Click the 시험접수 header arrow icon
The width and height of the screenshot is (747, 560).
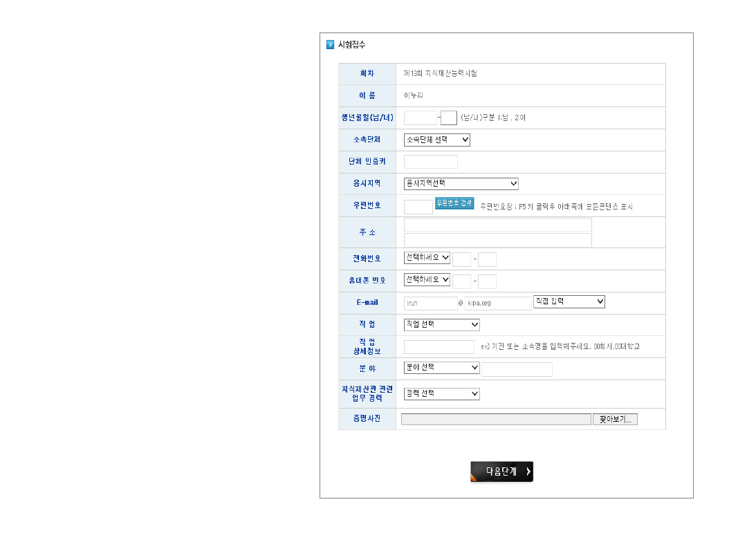click(x=330, y=45)
